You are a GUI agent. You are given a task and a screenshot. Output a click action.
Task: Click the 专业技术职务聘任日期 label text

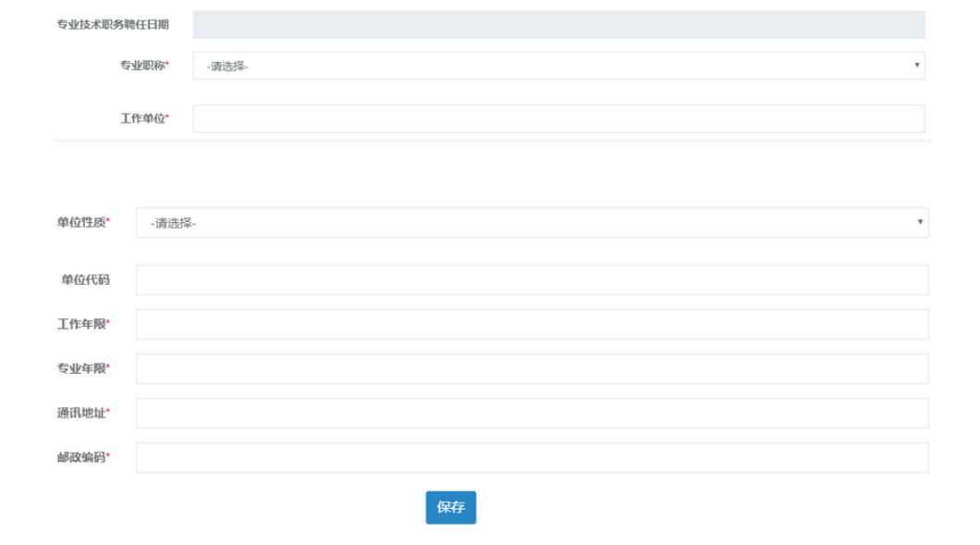(113, 25)
